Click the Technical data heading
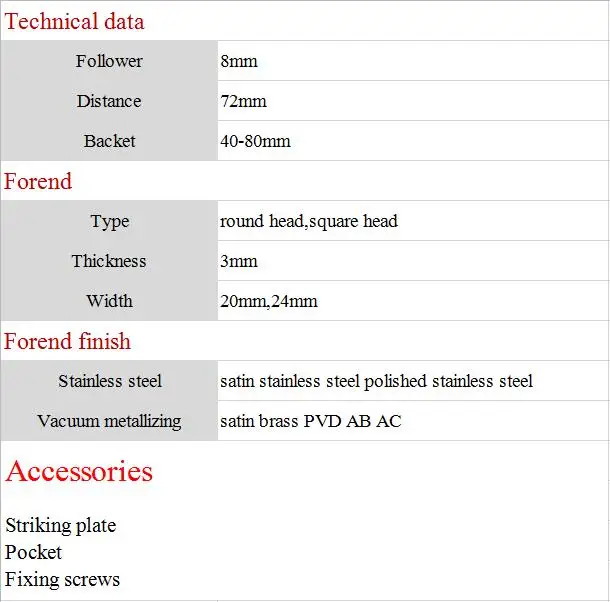 (x=74, y=21)
